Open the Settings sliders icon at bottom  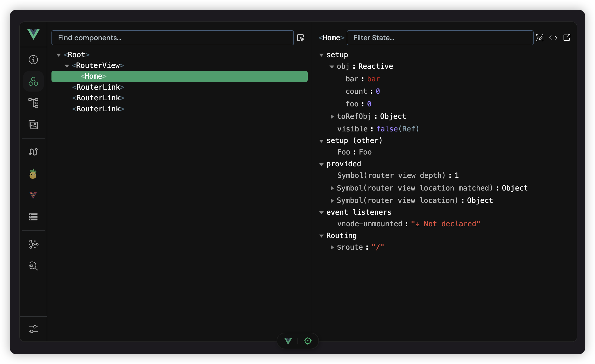(x=33, y=329)
